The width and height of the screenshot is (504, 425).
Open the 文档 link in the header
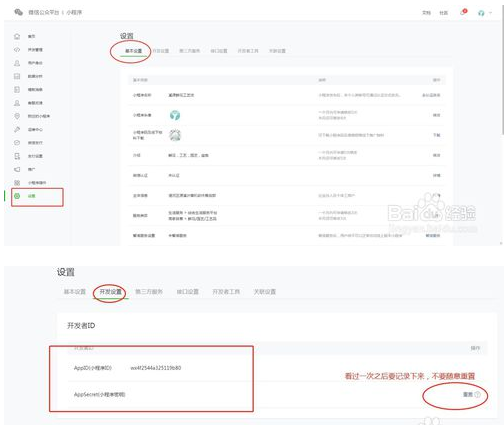click(427, 13)
